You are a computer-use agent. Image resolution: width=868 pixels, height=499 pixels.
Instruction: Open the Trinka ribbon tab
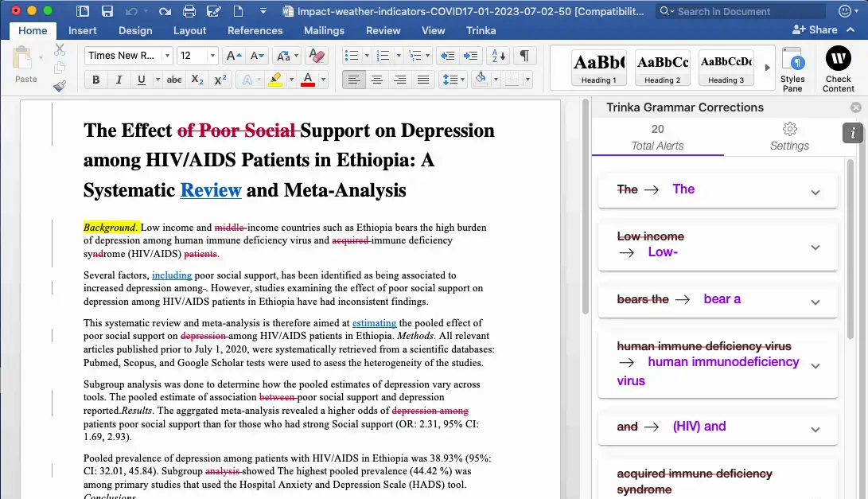point(481,30)
